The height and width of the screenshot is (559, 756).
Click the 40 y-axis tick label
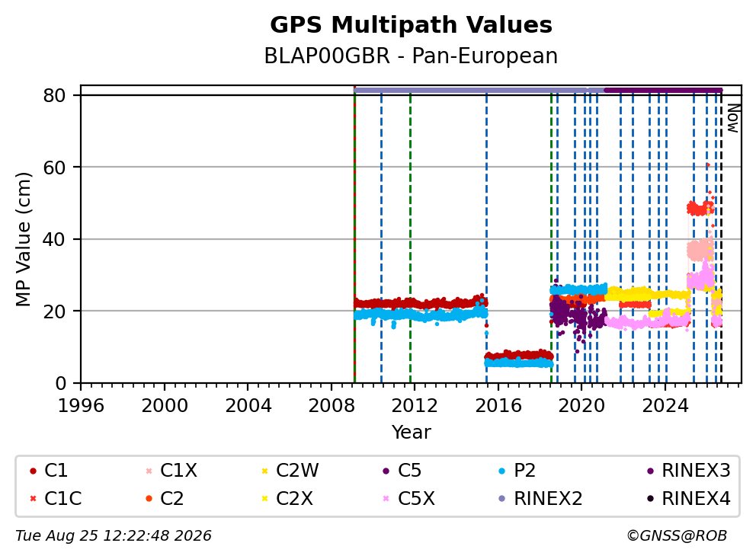[x=54, y=239]
